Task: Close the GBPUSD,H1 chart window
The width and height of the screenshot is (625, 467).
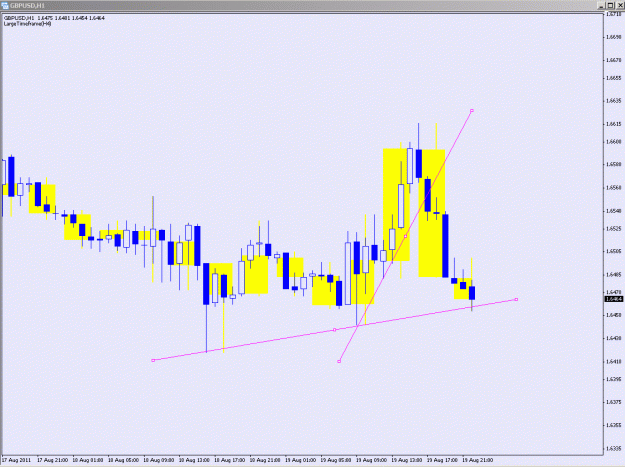Action: pyautogui.click(x=620, y=6)
